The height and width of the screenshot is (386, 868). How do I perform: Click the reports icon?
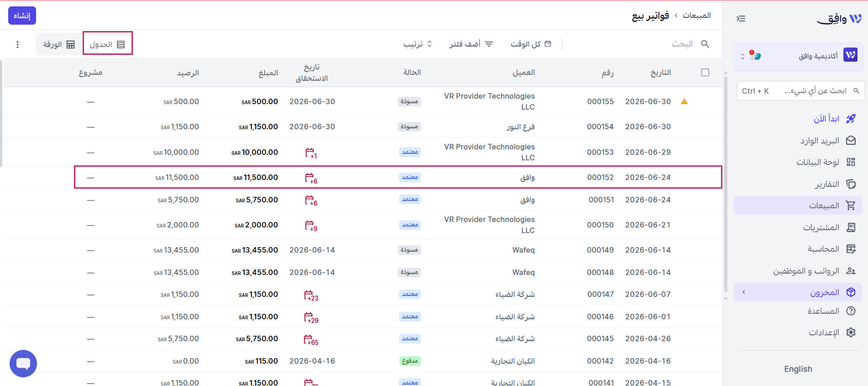[851, 184]
